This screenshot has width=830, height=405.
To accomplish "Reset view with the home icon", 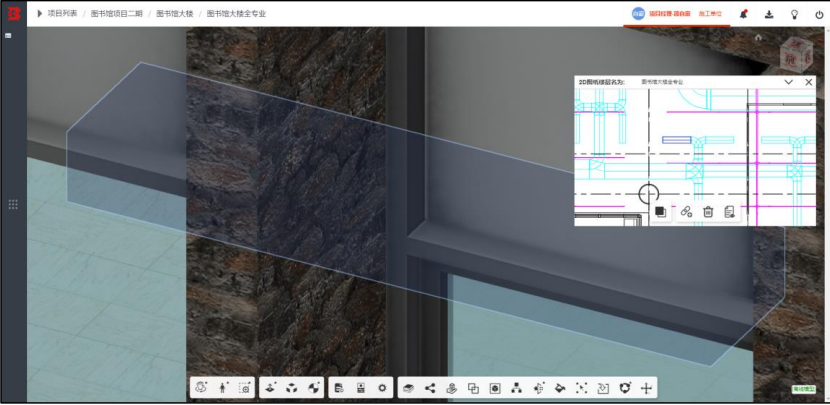I will point(758,38).
